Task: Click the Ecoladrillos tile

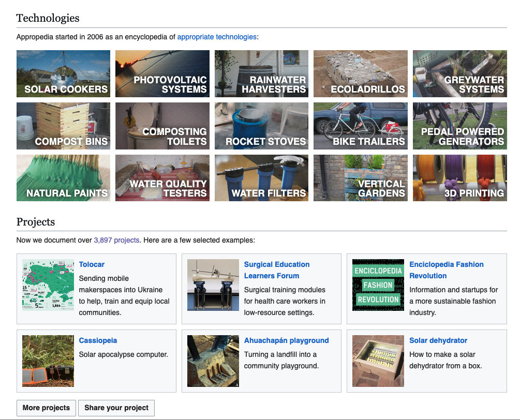Action: coord(360,73)
